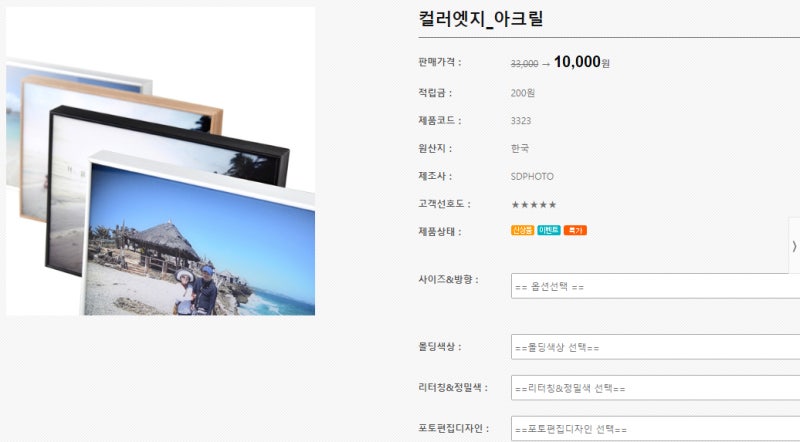Viewport: 800px width, 442px height.
Task: Click the five-star customer rating
Action: pos(534,205)
